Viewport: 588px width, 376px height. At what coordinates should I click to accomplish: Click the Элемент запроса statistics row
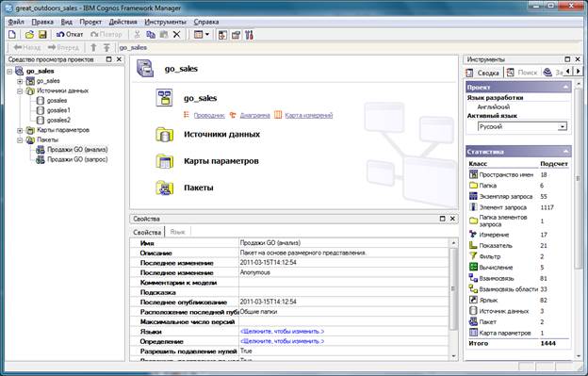click(x=518, y=207)
